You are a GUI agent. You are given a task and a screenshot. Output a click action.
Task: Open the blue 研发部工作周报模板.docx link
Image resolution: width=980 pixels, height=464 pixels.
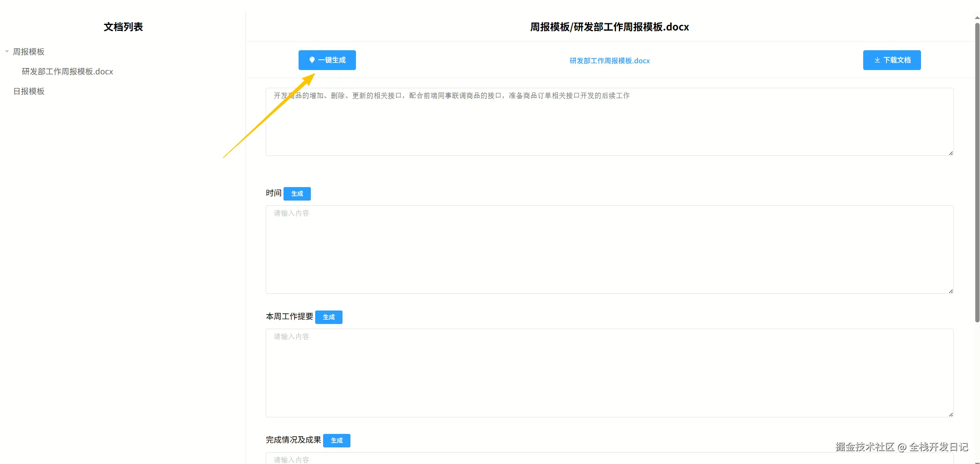[x=609, y=61]
